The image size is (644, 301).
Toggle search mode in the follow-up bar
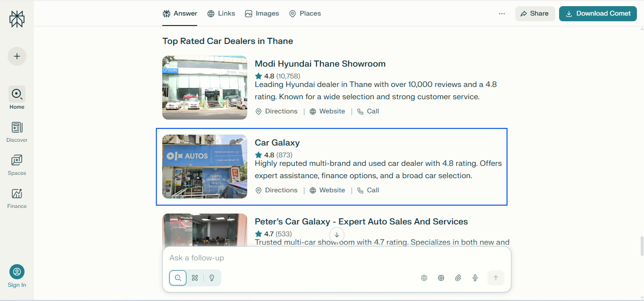pos(177,278)
